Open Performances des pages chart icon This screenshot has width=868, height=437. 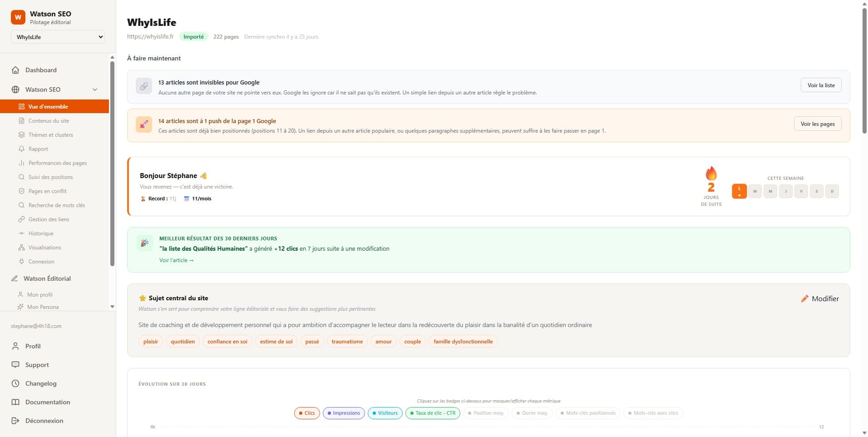tap(21, 163)
